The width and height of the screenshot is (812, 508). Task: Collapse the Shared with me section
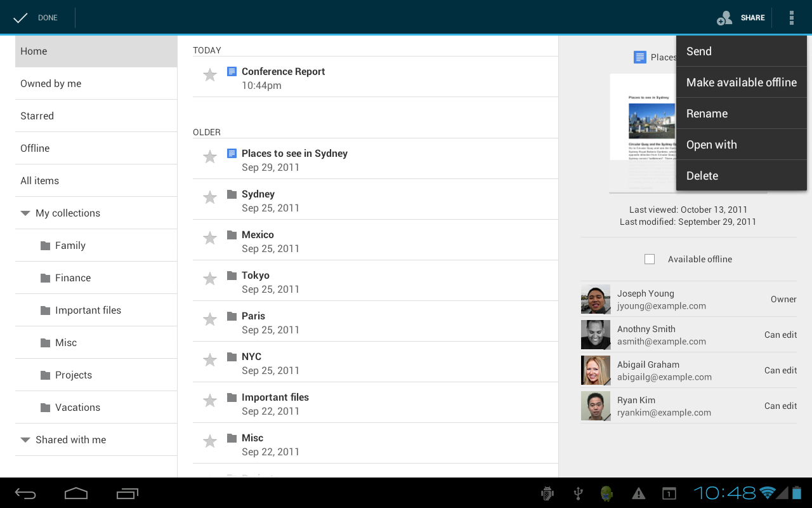click(x=25, y=439)
